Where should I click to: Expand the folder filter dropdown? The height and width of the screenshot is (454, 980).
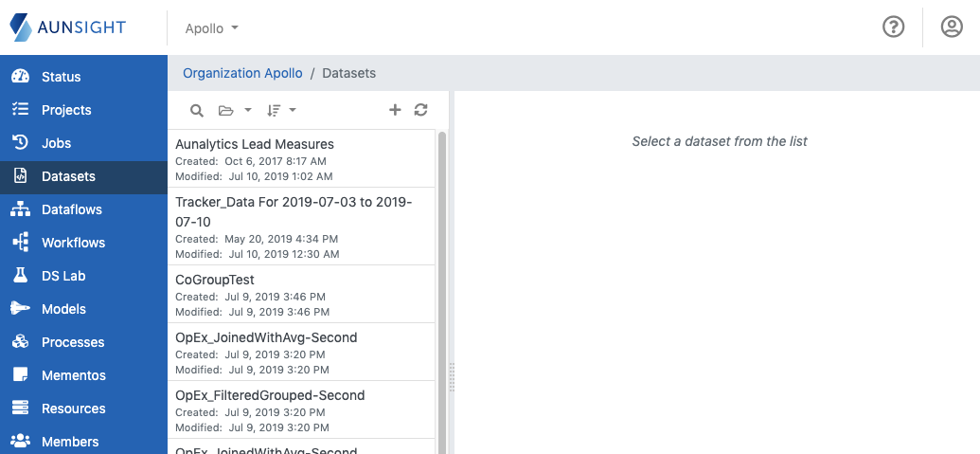[234, 111]
